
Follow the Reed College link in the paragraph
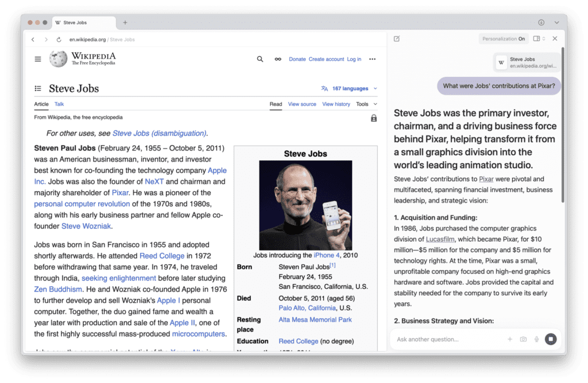(x=162, y=256)
